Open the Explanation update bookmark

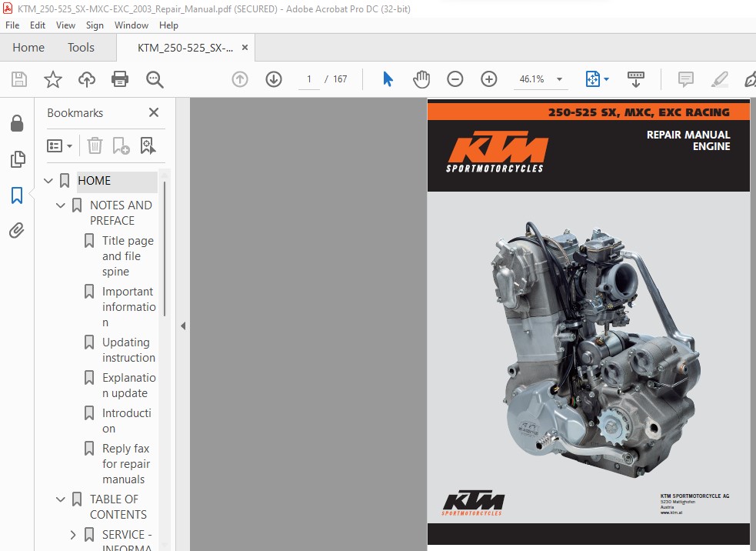(x=128, y=386)
